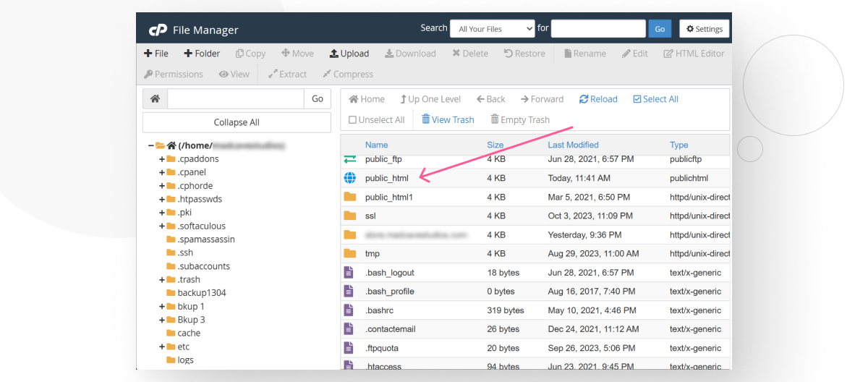Click the home icon beside path field
This screenshot has width=868, height=382.
tap(155, 99)
